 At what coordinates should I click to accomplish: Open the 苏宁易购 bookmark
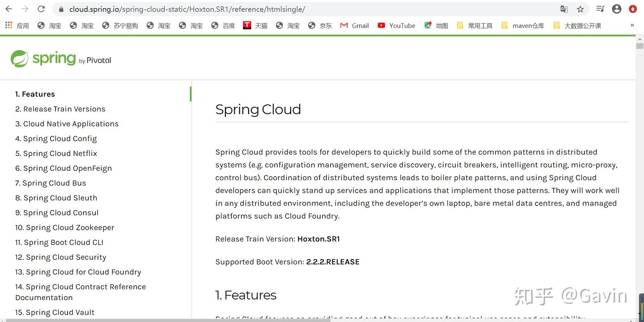[x=120, y=25]
